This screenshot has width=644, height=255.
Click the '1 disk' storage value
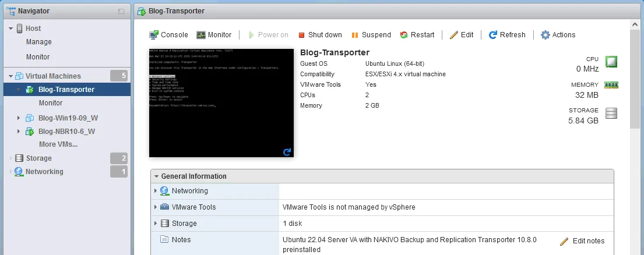[293, 224]
